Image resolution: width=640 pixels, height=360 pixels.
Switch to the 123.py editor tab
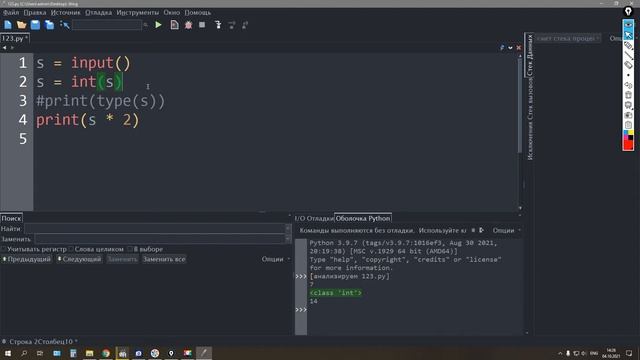coord(15,38)
